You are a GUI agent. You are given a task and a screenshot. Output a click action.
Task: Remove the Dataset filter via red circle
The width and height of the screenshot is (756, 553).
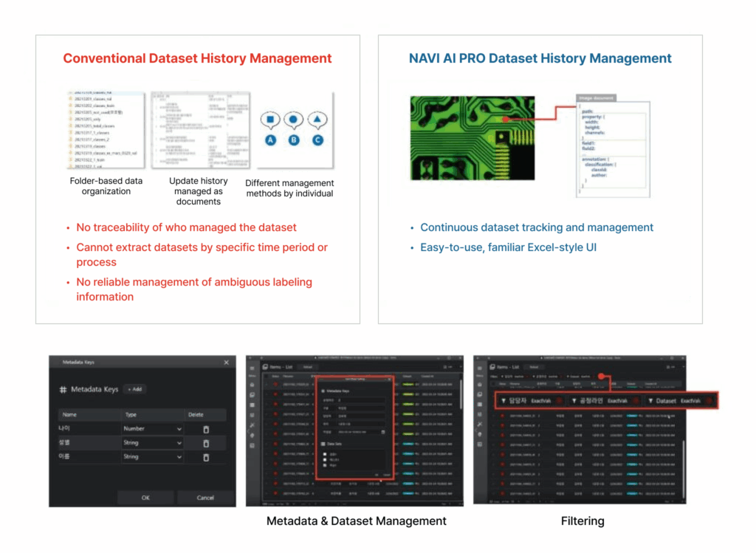coord(709,401)
